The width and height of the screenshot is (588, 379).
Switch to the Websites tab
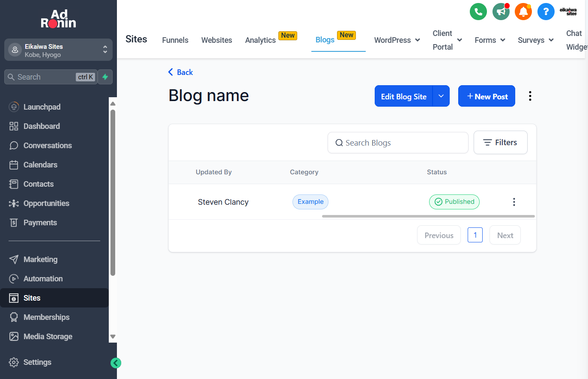pyautogui.click(x=217, y=40)
